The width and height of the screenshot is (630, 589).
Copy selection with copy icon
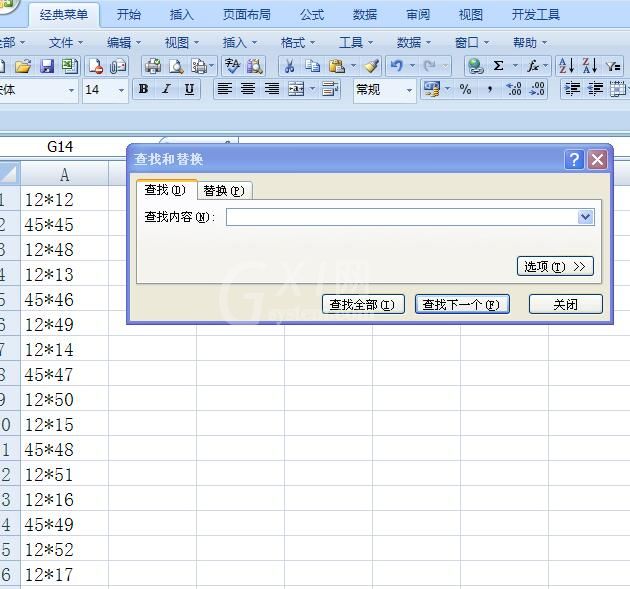click(x=312, y=66)
